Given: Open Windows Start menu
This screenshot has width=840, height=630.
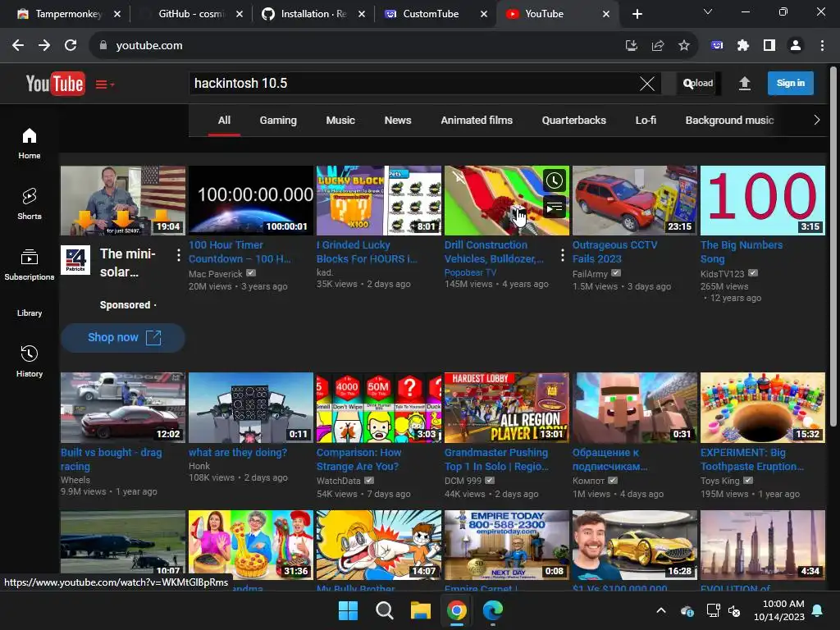Looking at the screenshot, I should pyautogui.click(x=348, y=610).
